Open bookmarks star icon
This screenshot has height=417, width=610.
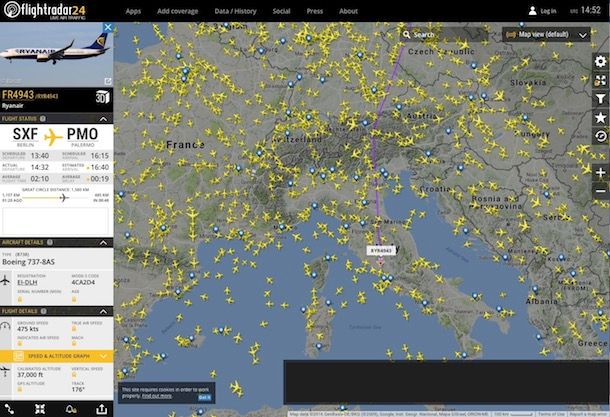point(600,117)
